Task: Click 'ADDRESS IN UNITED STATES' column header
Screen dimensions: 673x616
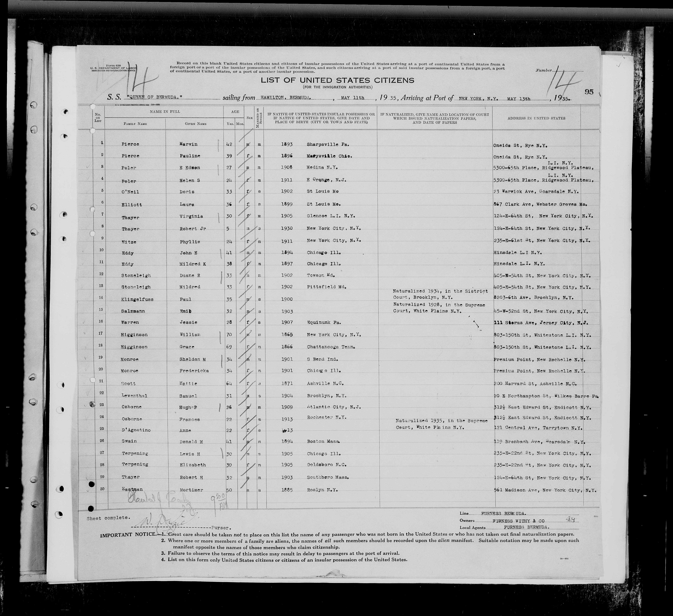Action: (536, 118)
